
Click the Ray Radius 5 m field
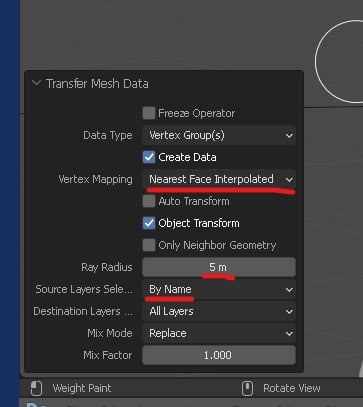(x=219, y=267)
